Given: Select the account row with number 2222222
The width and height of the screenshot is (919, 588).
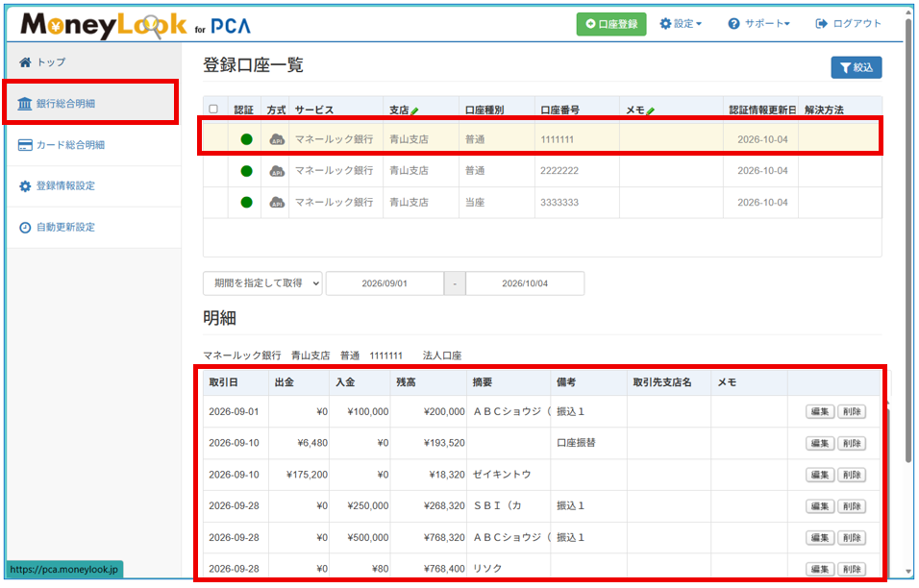Looking at the screenshot, I should coord(542,171).
